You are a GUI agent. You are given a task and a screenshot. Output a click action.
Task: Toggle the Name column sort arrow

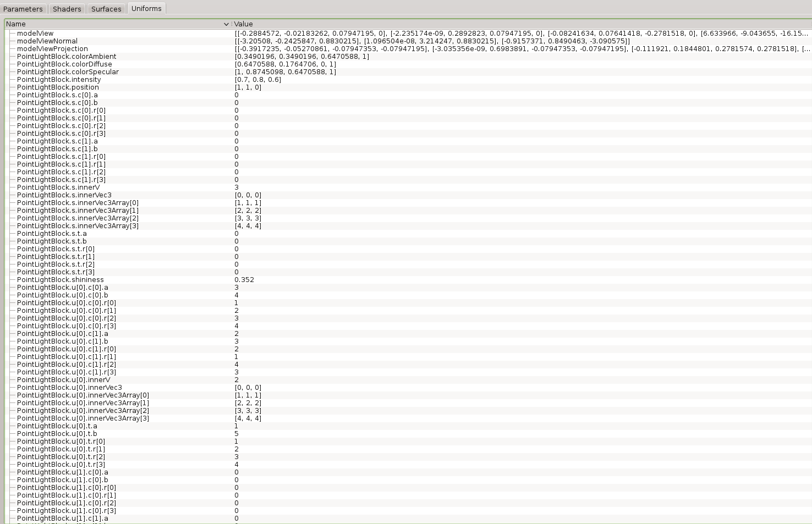(226, 24)
